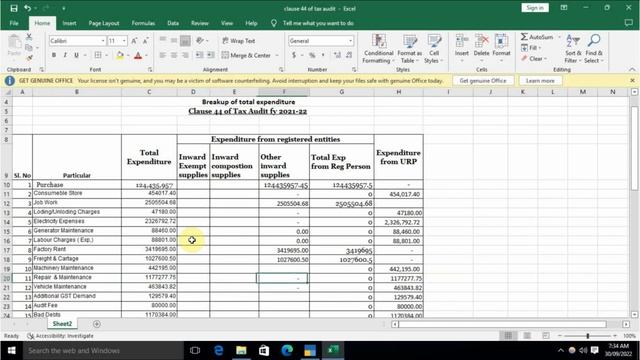Click the Sign in button
640x360 pixels.
click(x=535, y=8)
